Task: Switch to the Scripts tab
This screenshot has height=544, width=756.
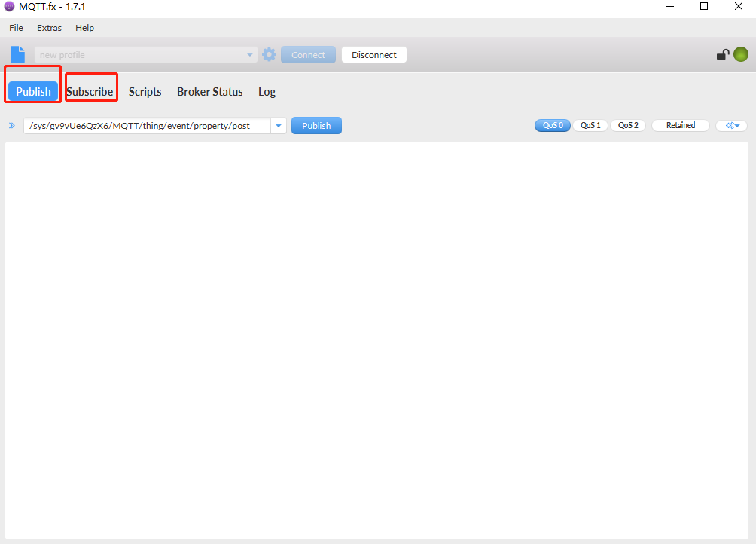Action: click(x=145, y=92)
